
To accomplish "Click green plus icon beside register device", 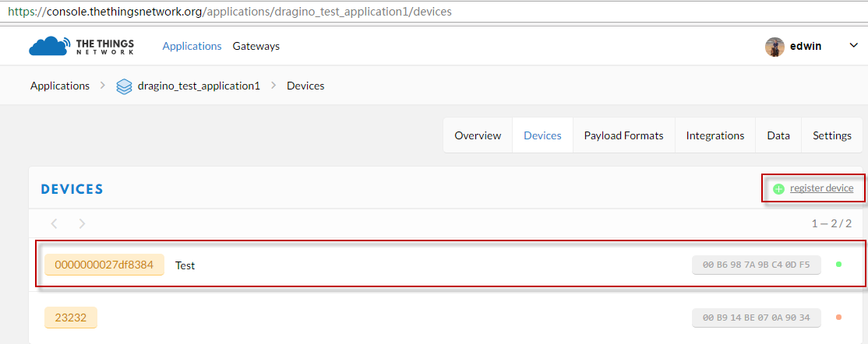I will click(779, 188).
